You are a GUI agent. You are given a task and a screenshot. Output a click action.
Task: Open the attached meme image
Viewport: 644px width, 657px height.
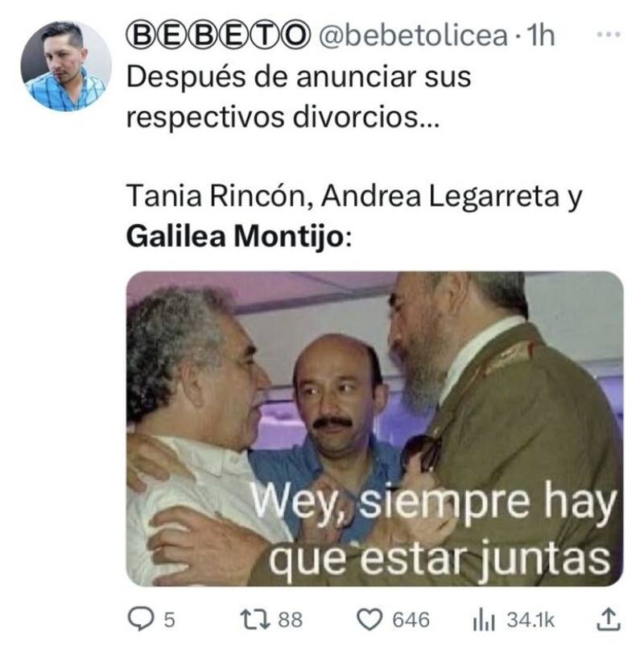374,428
